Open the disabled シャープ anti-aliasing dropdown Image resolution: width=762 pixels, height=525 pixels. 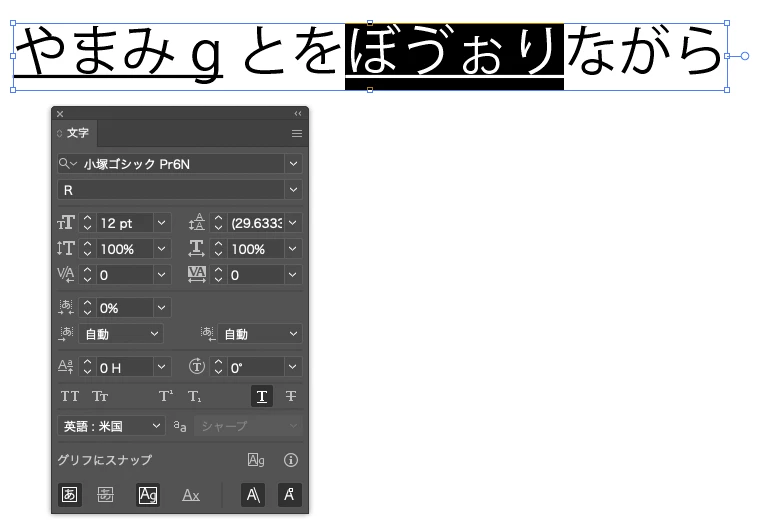tap(248, 426)
